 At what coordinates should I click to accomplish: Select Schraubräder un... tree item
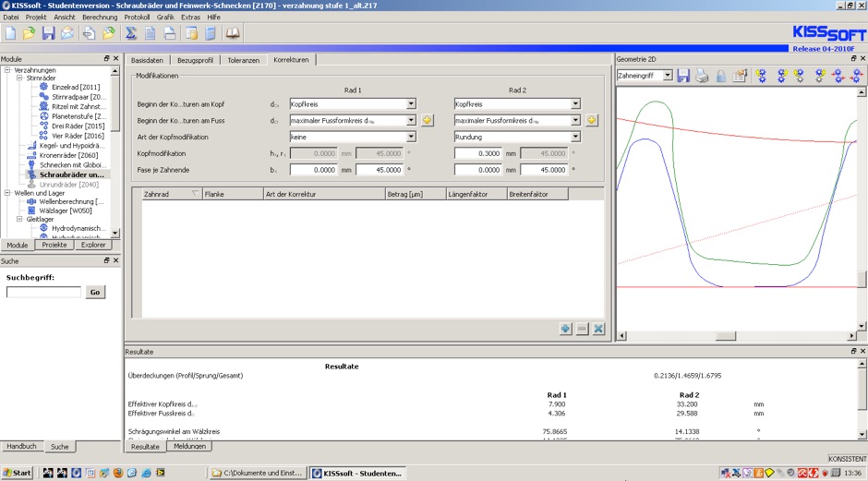point(71,174)
